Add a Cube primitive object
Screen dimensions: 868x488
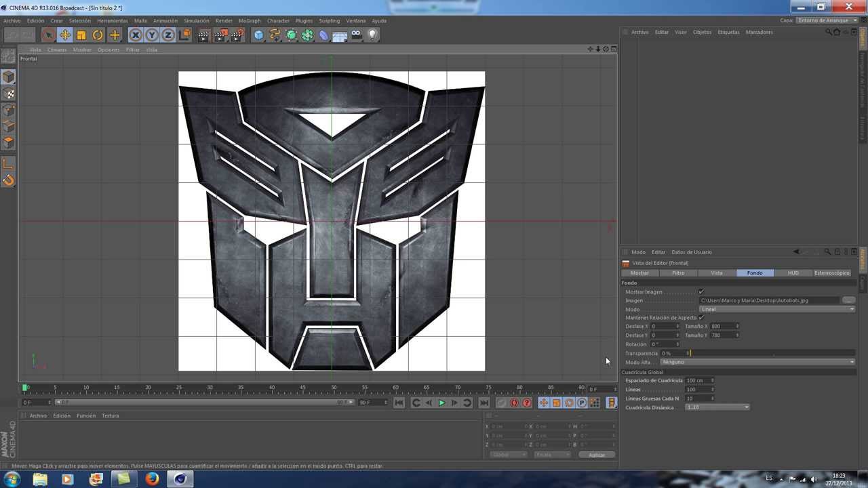pyautogui.click(x=258, y=35)
